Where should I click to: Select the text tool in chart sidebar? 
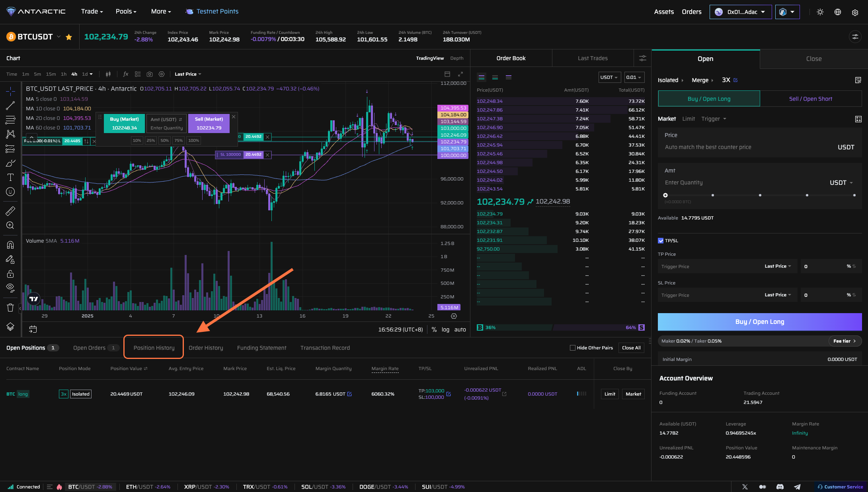(10, 177)
